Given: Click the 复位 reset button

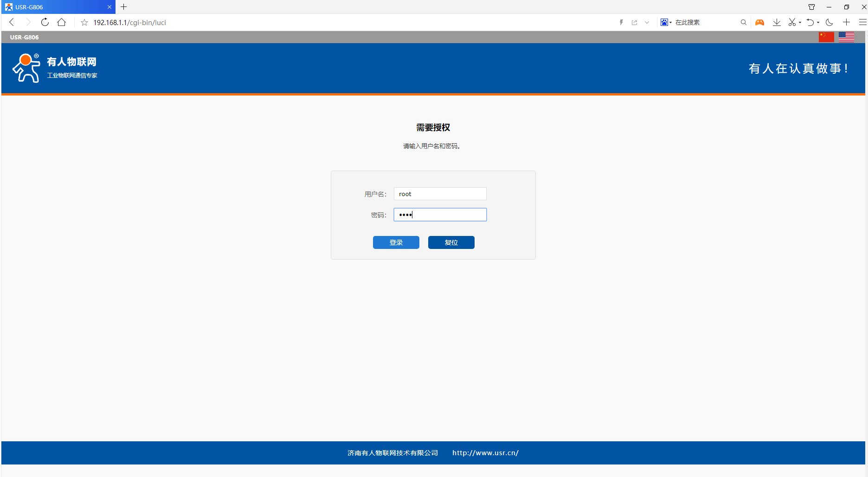Looking at the screenshot, I should point(451,242).
